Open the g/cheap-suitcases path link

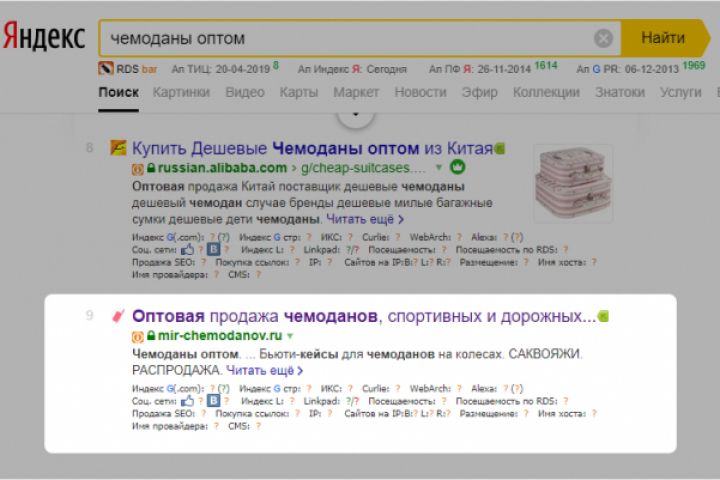click(x=363, y=168)
